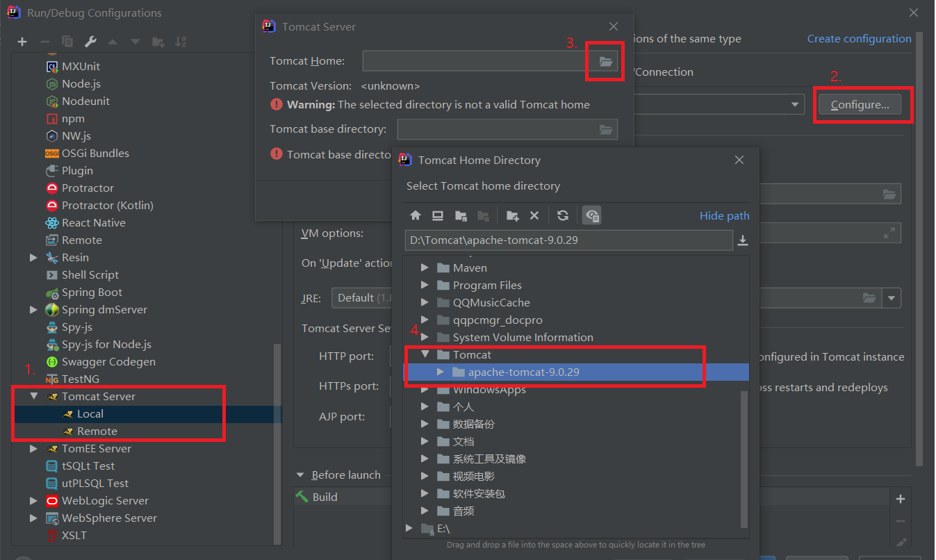
Task: Click Create configuration link
Action: point(859,39)
